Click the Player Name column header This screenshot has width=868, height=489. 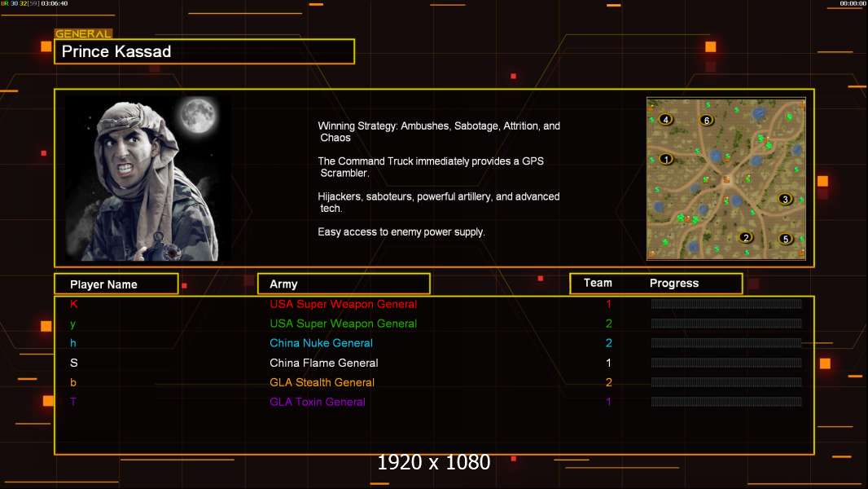pyautogui.click(x=116, y=284)
